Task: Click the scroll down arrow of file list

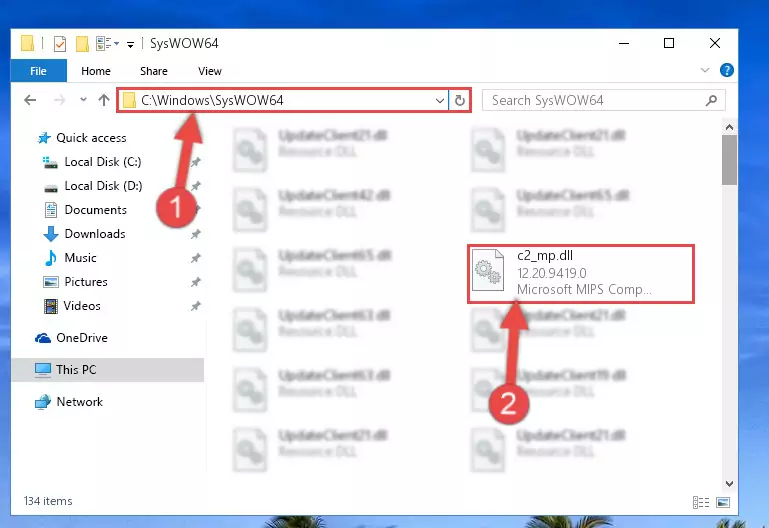Action: [729, 484]
